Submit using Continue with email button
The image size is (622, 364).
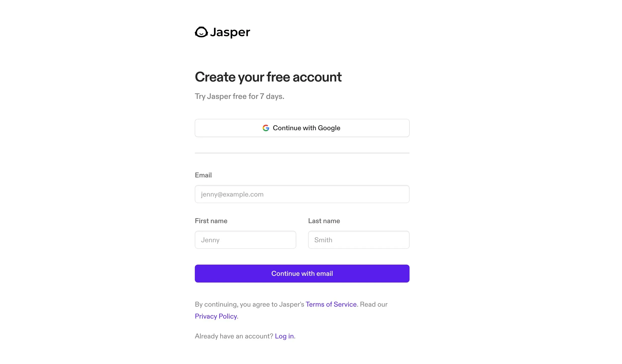[302, 274]
